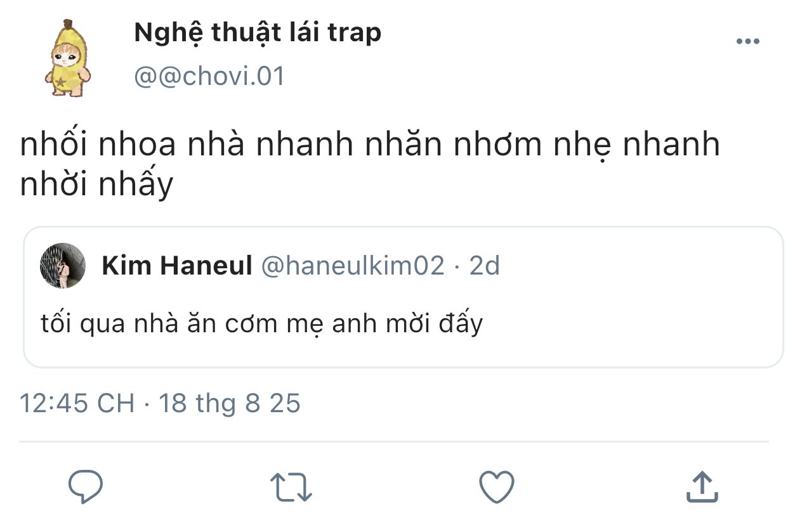Click the Kim Haneul author name

(177, 266)
